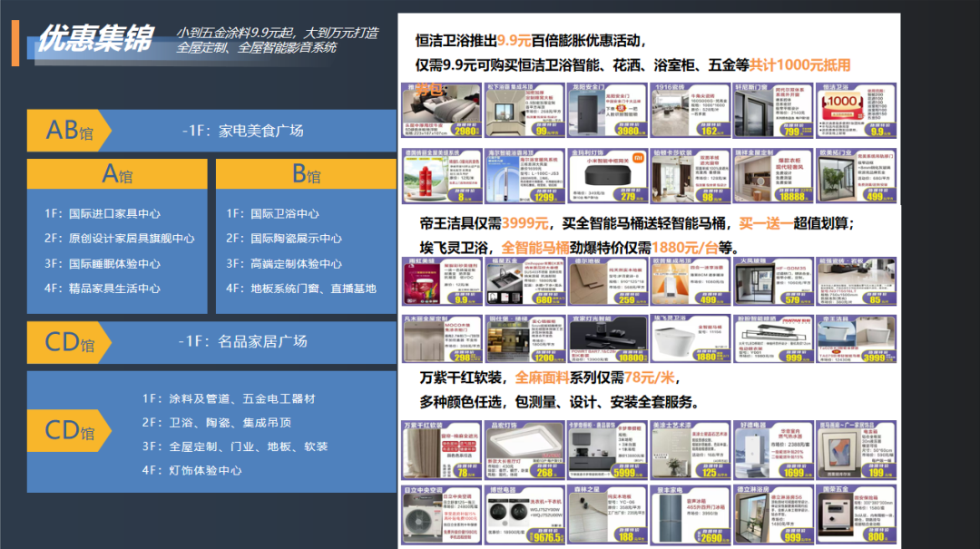Viewport: 980px width, 549px height.
Task: Open the 大凤玻璃 card priced 579
Action: (774, 281)
